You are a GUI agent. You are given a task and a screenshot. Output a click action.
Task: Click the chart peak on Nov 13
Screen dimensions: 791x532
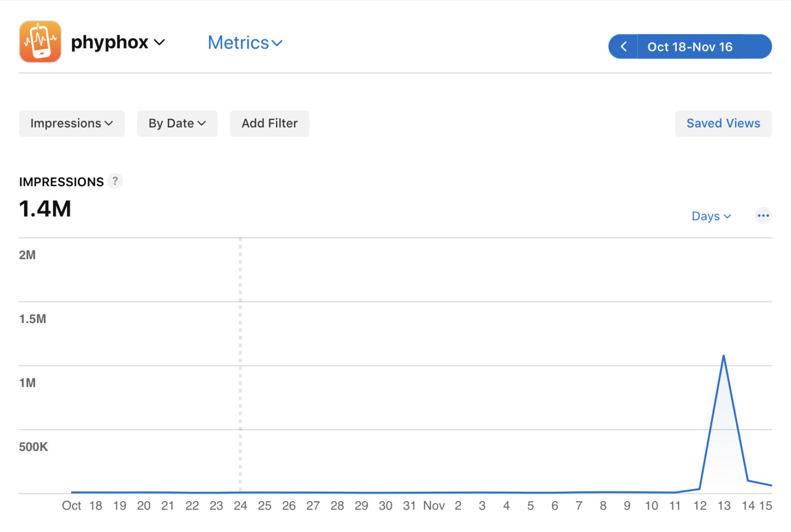point(724,356)
